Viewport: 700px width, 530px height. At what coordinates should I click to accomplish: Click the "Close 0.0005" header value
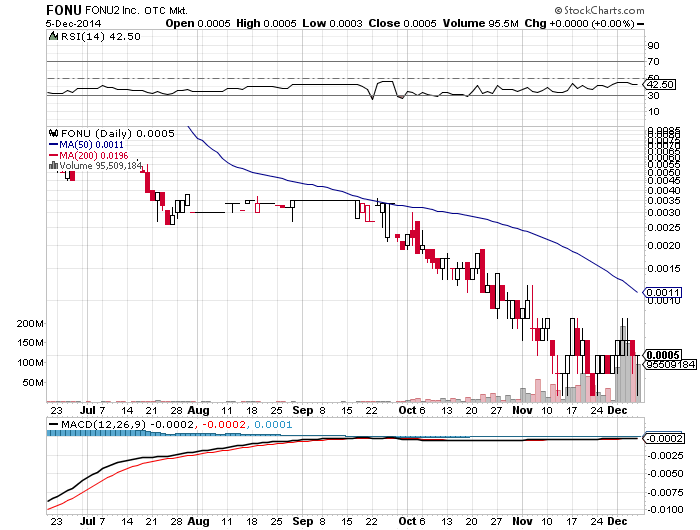click(x=402, y=24)
